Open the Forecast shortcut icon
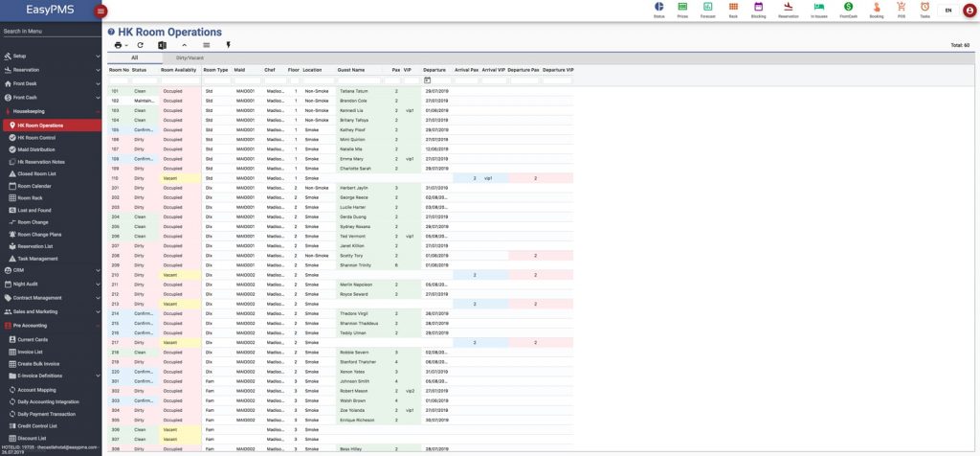The height and width of the screenshot is (456, 980). [x=707, y=7]
